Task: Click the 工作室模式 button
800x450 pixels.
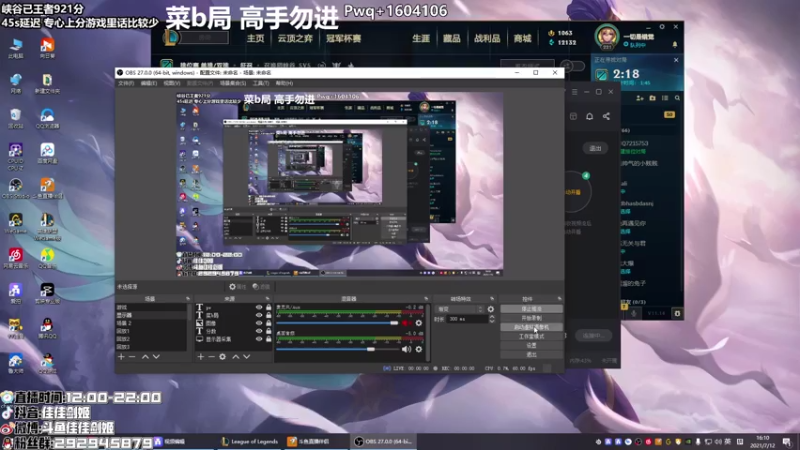Action: [532, 336]
